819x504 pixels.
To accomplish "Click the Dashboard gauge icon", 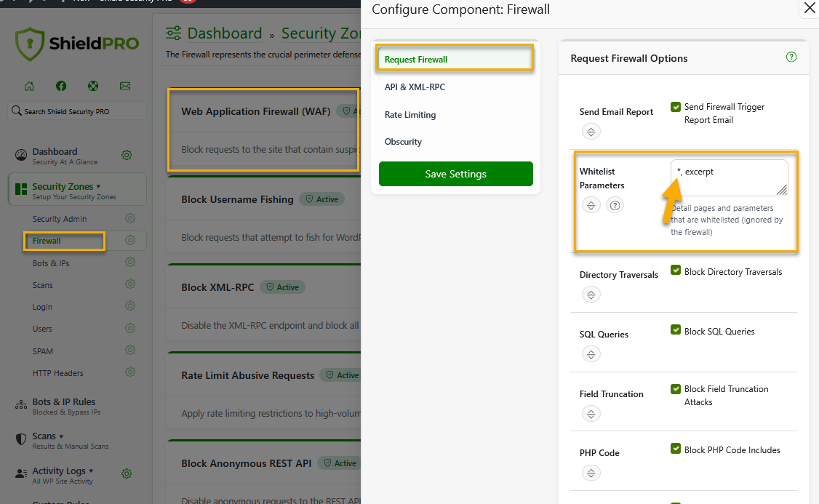I will pos(21,155).
